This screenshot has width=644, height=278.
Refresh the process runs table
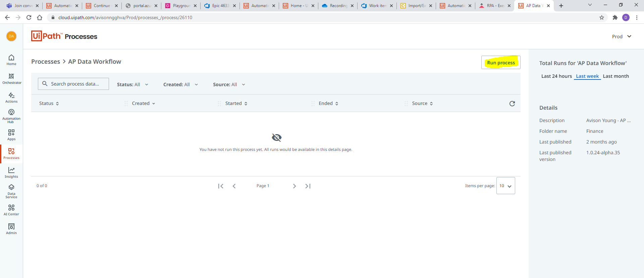(x=512, y=104)
